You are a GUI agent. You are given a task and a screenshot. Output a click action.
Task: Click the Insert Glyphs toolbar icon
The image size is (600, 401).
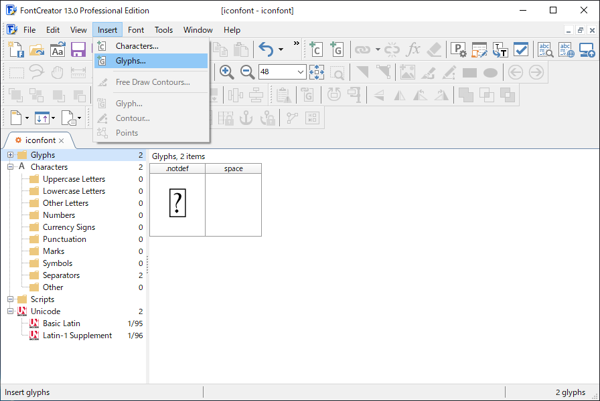coord(337,49)
